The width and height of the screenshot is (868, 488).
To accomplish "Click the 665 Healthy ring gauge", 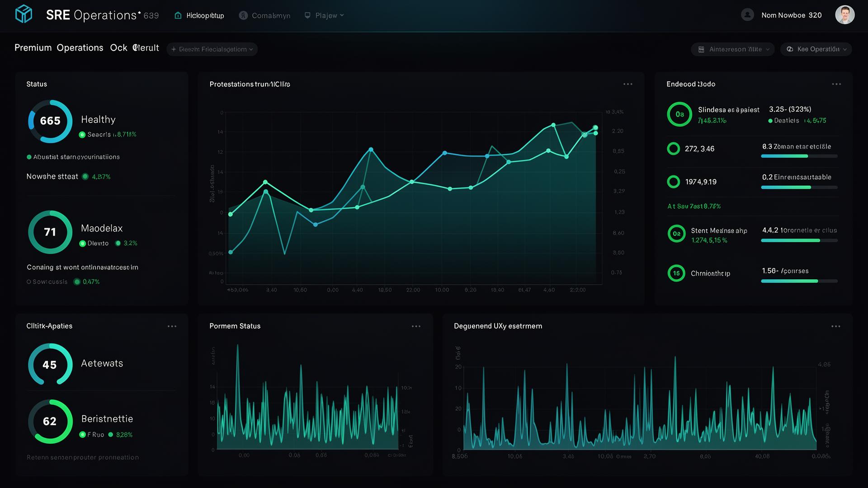I will [x=50, y=121].
